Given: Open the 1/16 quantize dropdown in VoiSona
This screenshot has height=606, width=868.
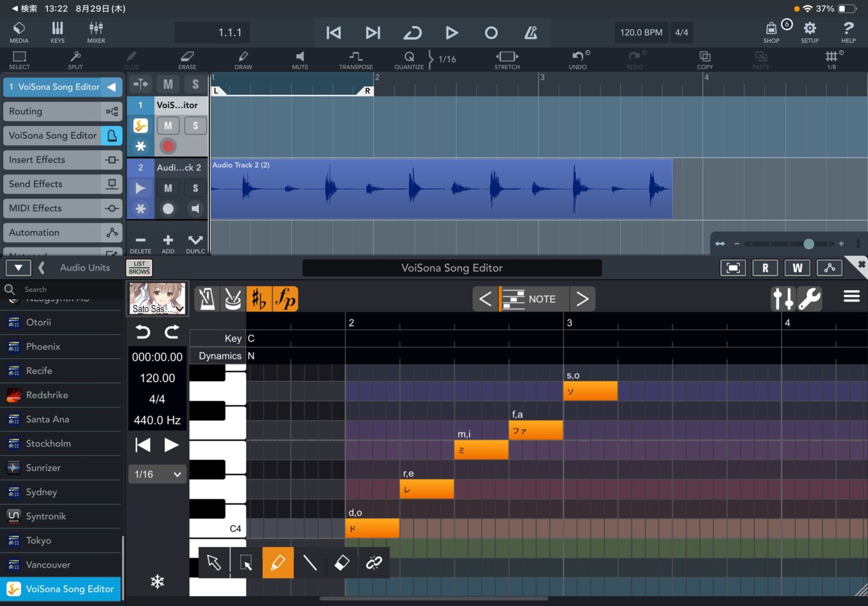Looking at the screenshot, I should tap(157, 474).
